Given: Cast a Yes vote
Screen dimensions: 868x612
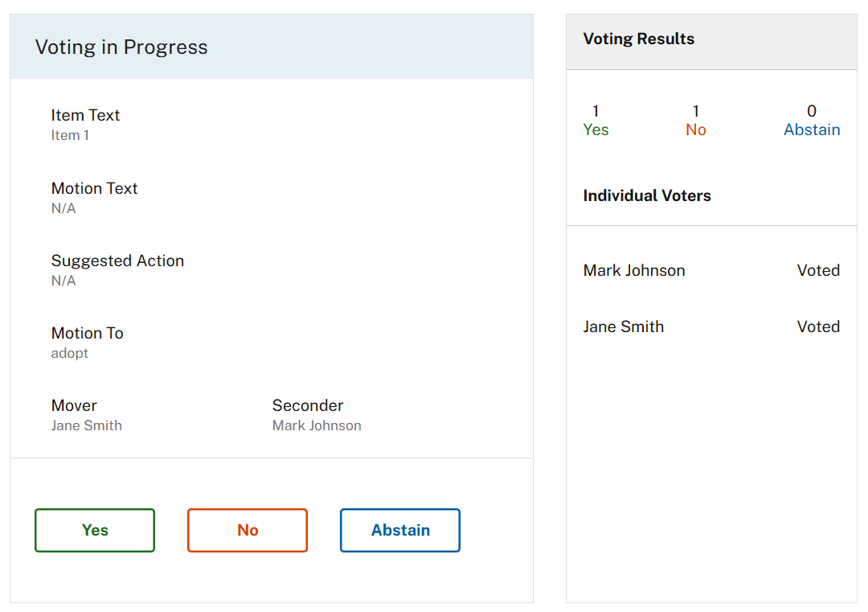Looking at the screenshot, I should click(94, 530).
